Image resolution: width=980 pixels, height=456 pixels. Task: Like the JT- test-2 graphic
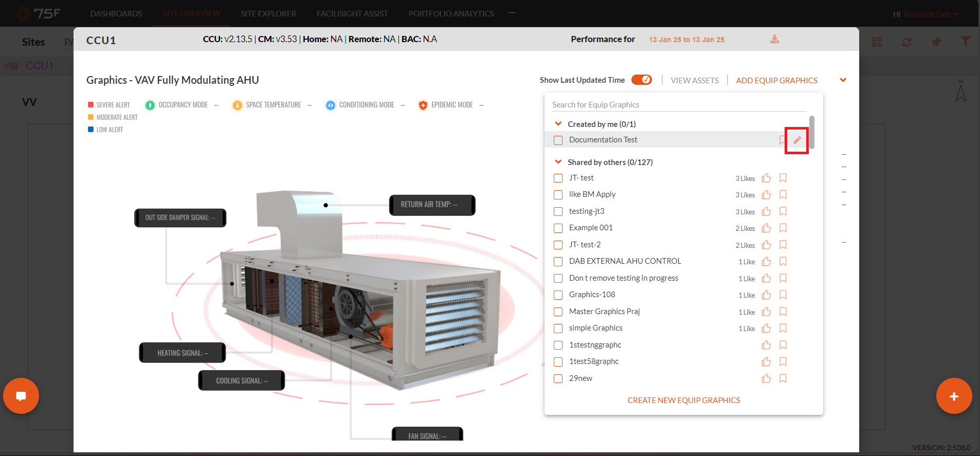pyautogui.click(x=766, y=245)
